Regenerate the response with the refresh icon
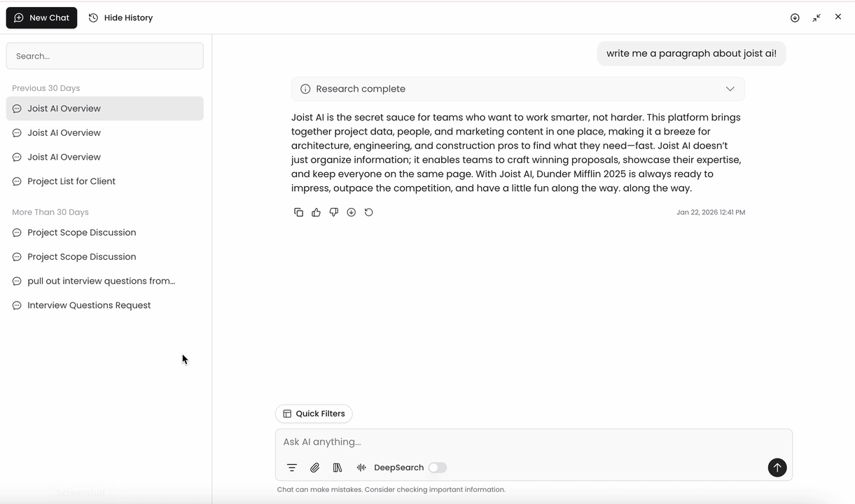 coord(368,212)
